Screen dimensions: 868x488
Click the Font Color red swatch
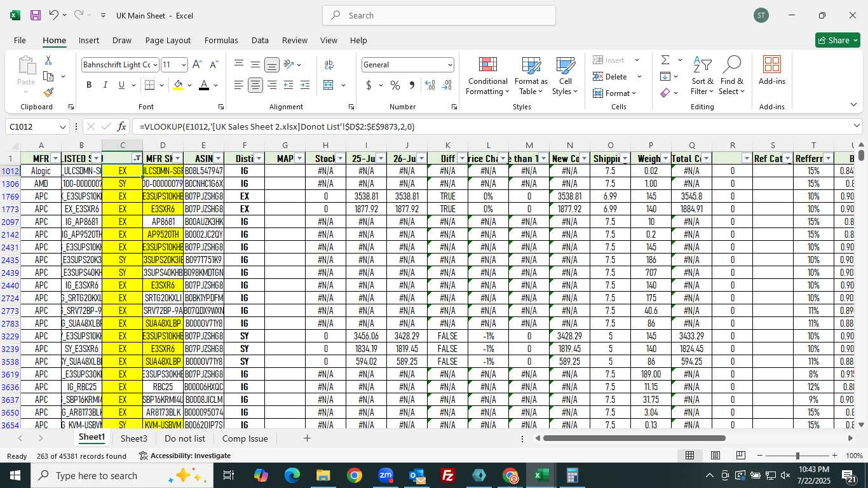(x=204, y=85)
